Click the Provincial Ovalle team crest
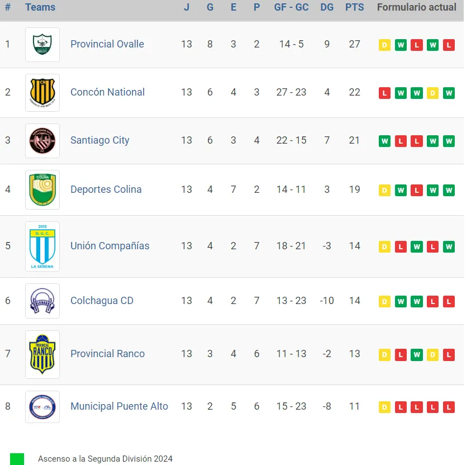 pos(42,44)
